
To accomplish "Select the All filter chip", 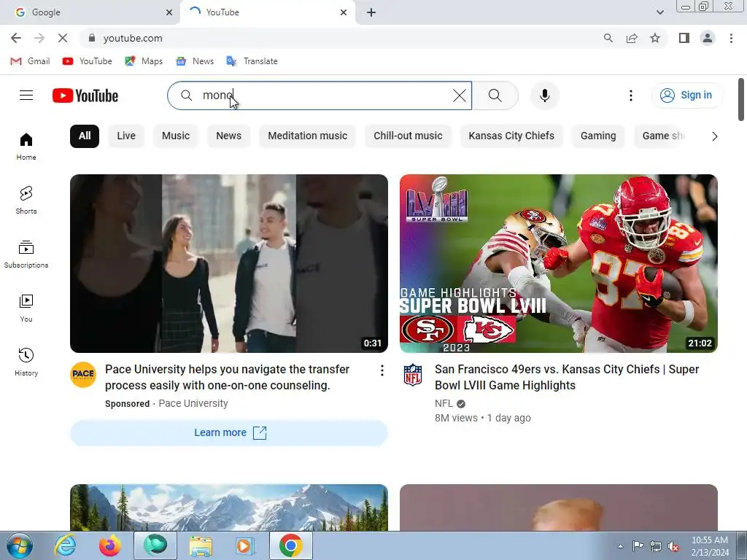I will coord(85,136).
